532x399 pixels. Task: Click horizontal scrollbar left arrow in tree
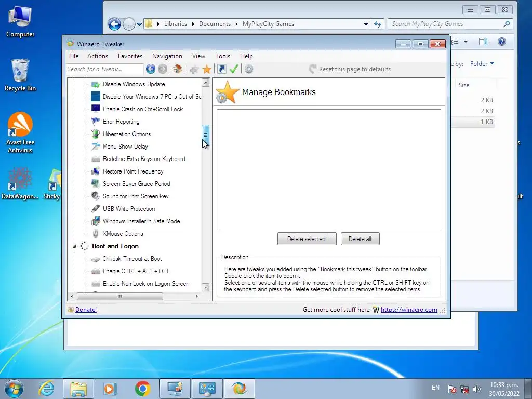click(71, 296)
